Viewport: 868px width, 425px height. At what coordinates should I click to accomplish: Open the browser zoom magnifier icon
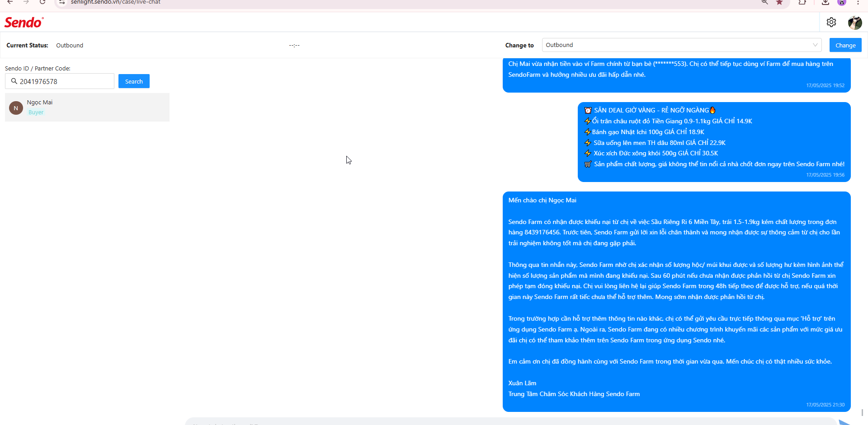click(764, 2)
